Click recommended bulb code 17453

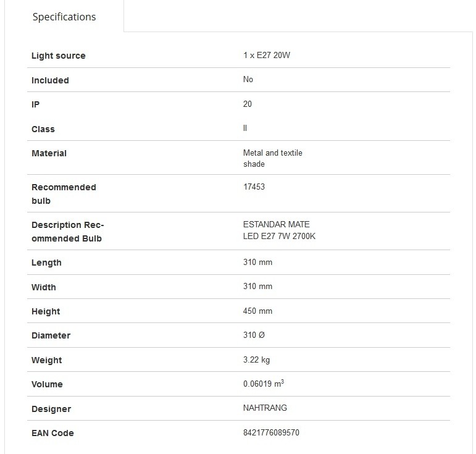pyautogui.click(x=254, y=187)
